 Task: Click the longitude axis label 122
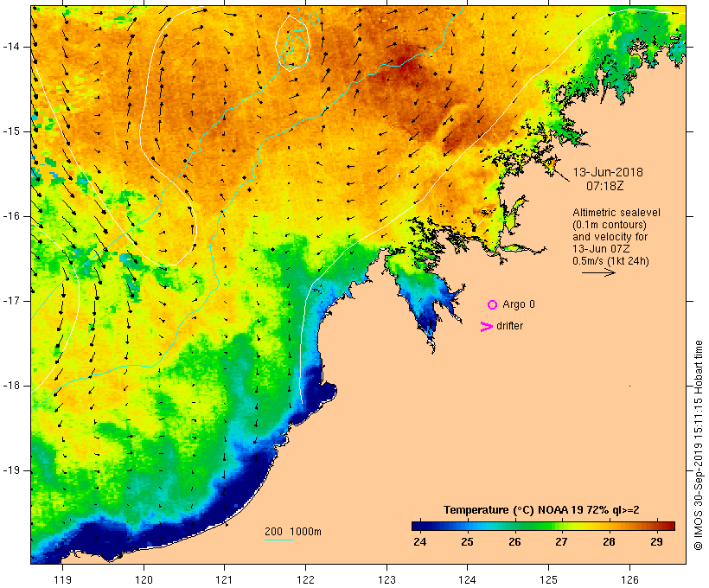tap(305, 579)
